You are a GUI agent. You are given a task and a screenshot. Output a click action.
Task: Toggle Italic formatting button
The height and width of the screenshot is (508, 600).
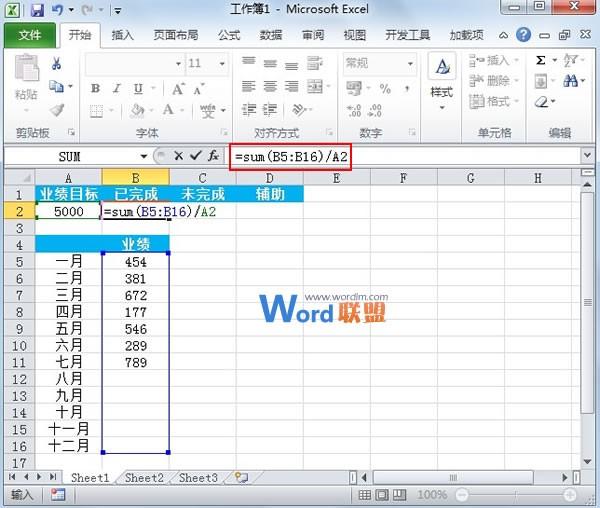pyautogui.click(x=114, y=88)
